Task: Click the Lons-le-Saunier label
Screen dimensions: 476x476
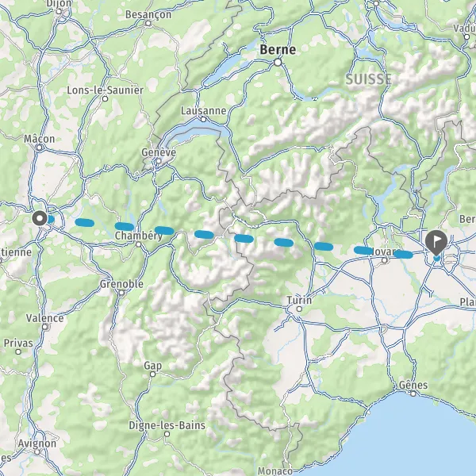Action: [105, 90]
